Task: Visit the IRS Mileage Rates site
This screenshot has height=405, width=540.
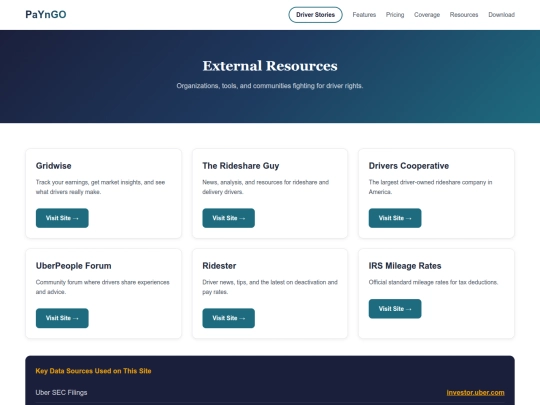Action: tap(395, 309)
